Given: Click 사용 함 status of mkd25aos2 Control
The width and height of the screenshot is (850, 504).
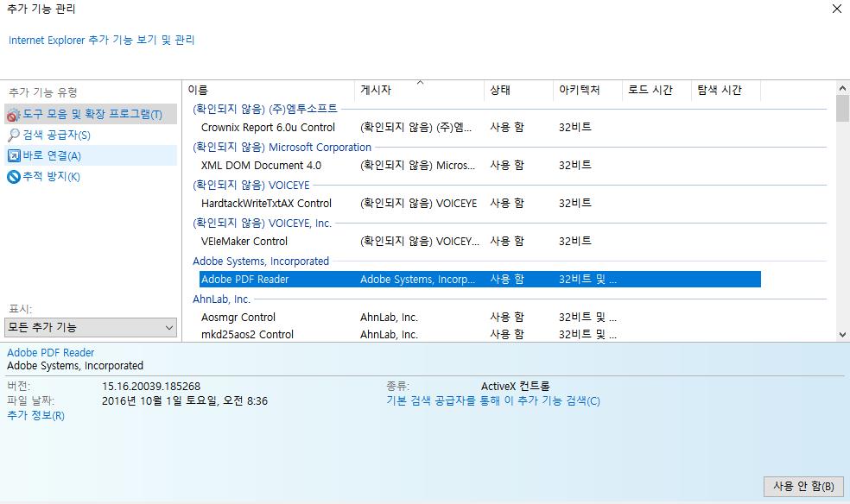Looking at the screenshot, I should [x=507, y=335].
